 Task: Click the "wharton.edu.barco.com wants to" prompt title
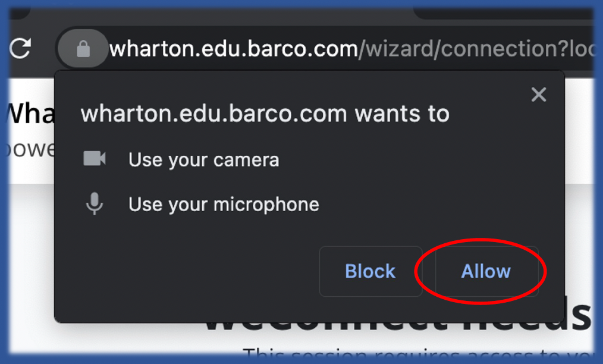click(265, 114)
